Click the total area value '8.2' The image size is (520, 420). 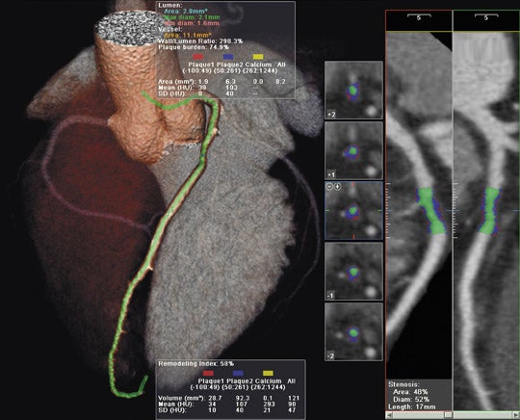280,82
